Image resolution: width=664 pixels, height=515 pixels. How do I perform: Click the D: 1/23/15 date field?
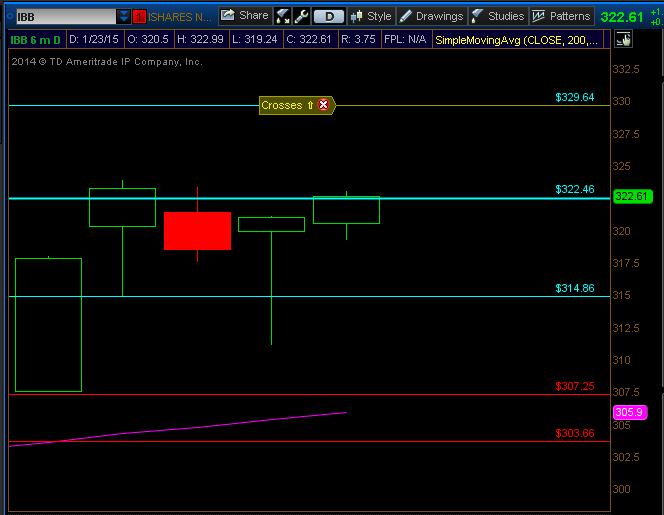pyautogui.click(x=94, y=39)
